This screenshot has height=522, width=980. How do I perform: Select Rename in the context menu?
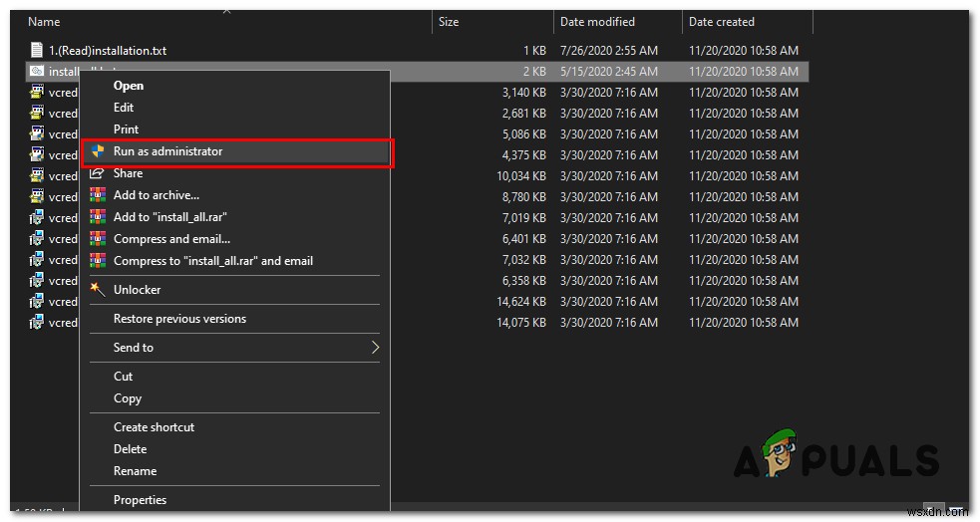pos(135,471)
